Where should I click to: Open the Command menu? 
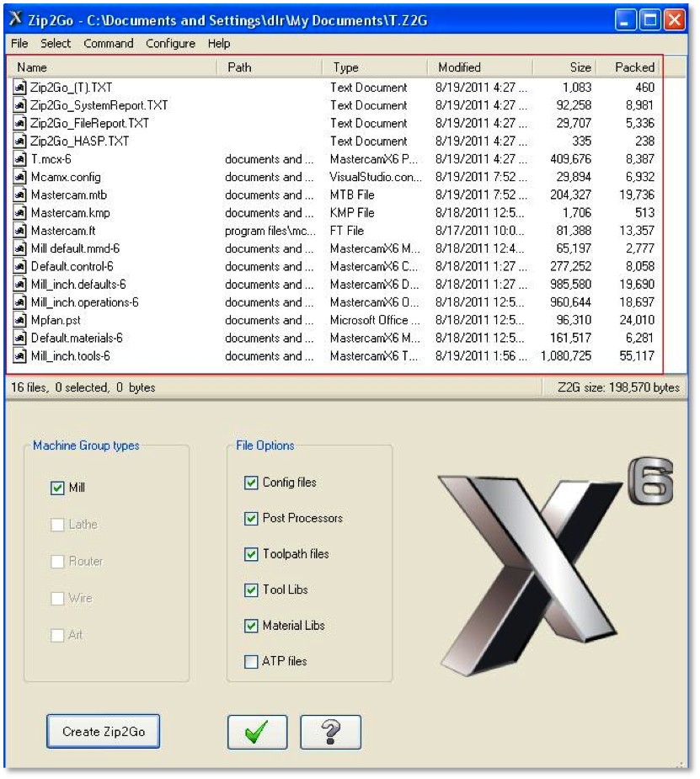click(109, 44)
